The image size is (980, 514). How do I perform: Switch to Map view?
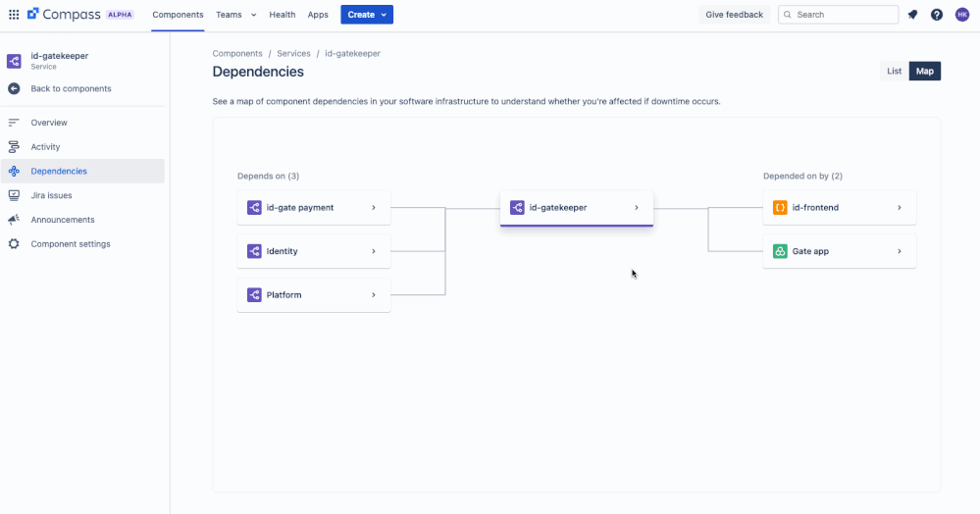coord(925,72)
